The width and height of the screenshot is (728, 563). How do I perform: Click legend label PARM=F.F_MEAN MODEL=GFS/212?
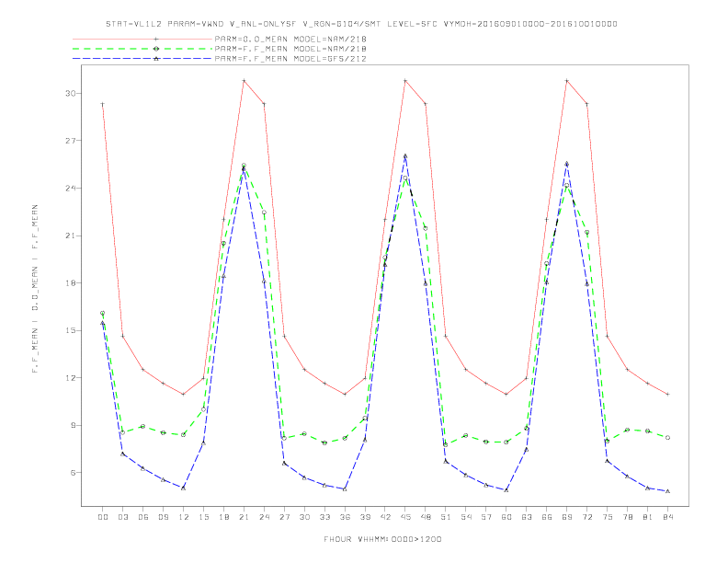coord(290,59)
